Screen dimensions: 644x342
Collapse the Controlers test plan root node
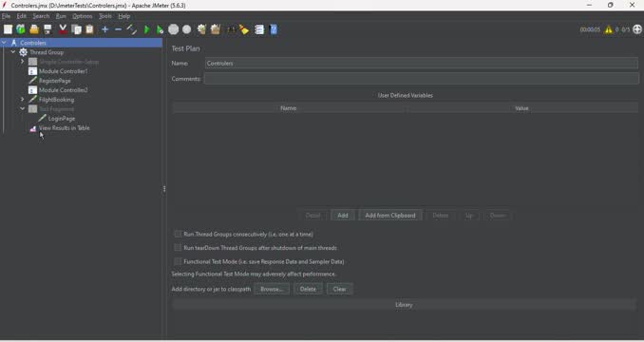pos(4,43)
